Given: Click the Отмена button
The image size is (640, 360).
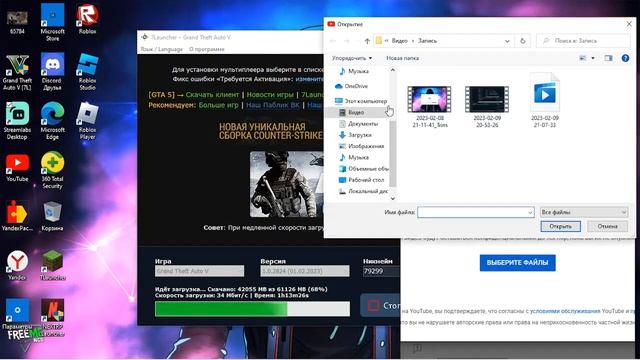Looking at the screenshot, I should coord(607,226).
